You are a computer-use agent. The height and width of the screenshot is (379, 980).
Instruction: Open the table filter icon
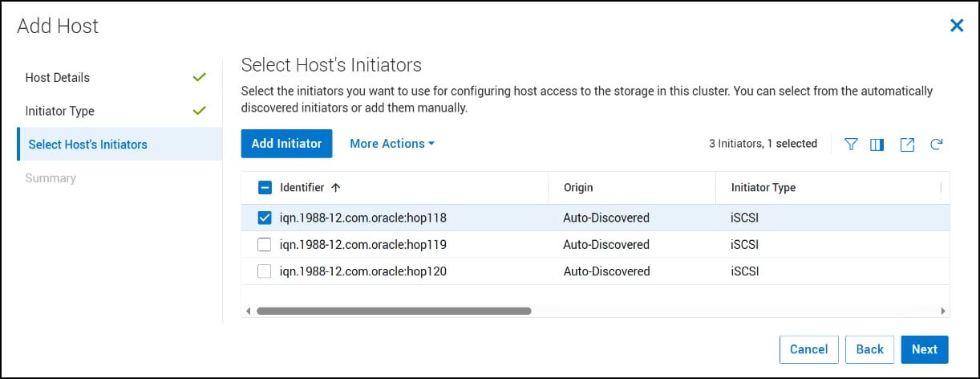coord(851,145)
